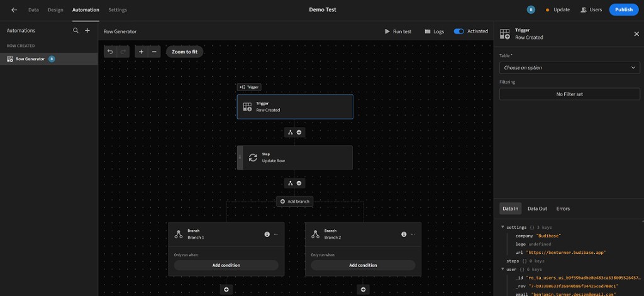Switch to the Data tab

click(33, 10)
